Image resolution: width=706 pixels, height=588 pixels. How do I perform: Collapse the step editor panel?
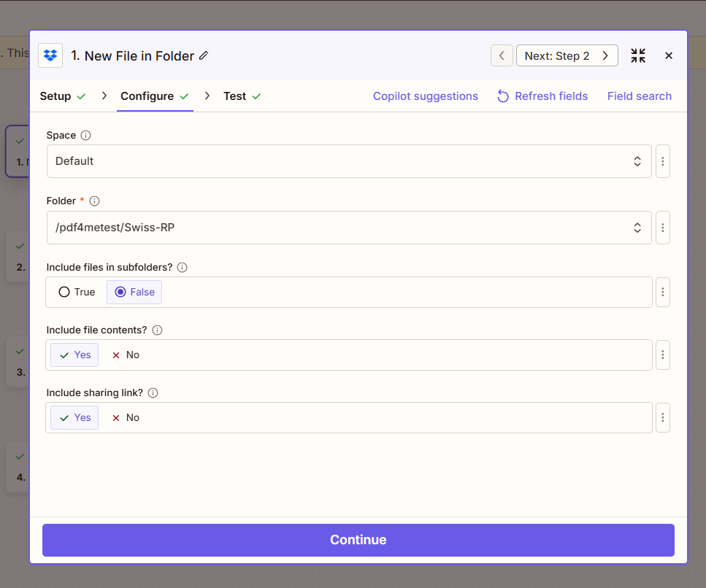[x=638, y=55]
